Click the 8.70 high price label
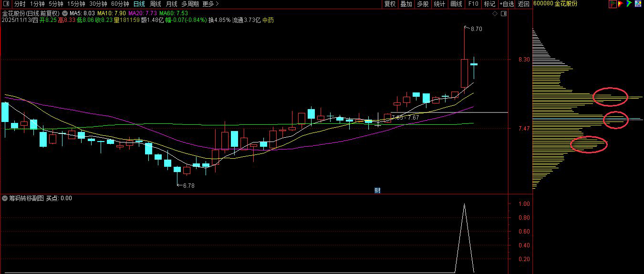The width and height of the screenshot is (644, 274). tap(476, 29)
